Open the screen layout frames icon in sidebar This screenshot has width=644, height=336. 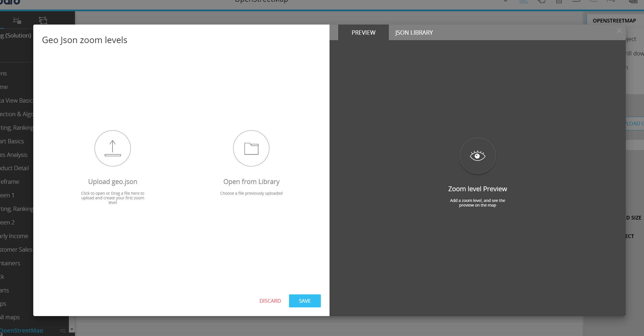(43, 20)
